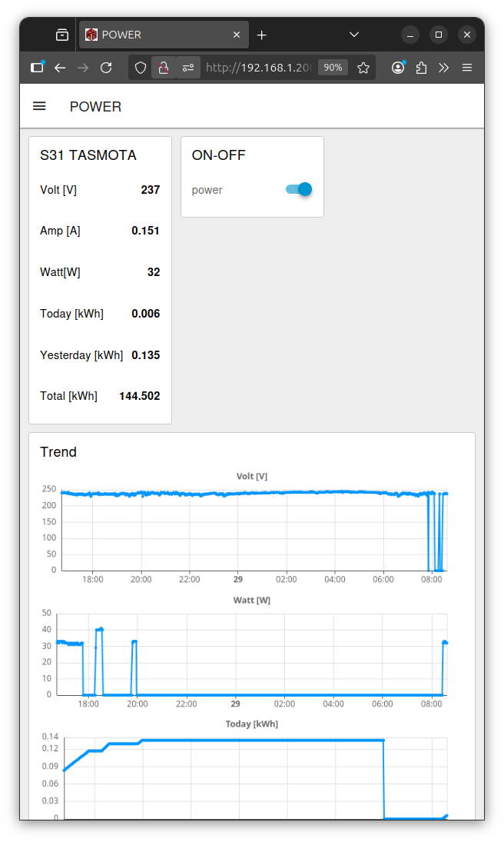Screen dimensions: 504x842
Task: Open the hamburger navigation menu beside POWER
Action: point(39,106)
